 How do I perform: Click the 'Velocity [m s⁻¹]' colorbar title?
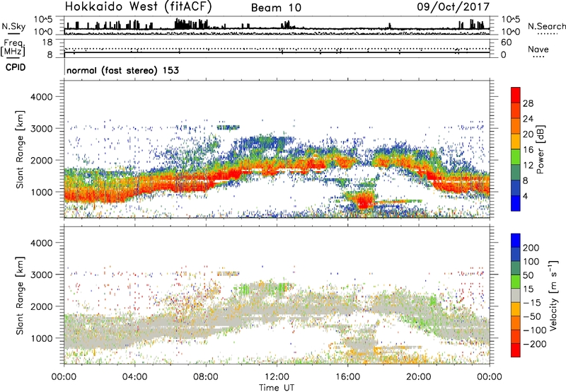click(553, 295)
